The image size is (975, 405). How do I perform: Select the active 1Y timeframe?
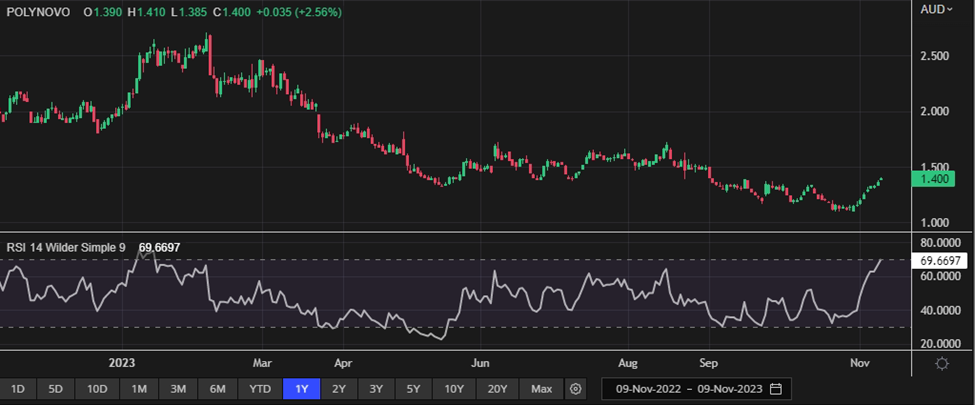coord(302,389)
